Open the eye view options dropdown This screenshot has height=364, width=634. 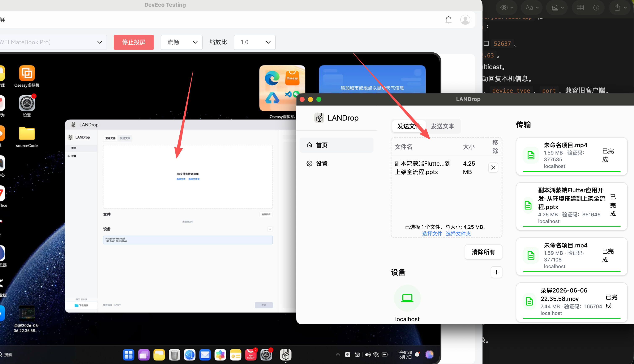(506, 8)
